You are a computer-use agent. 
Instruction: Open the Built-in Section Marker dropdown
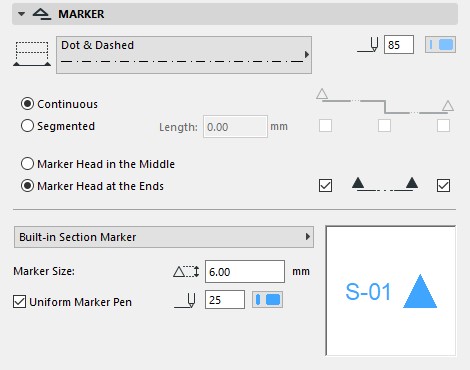(164, 237)
